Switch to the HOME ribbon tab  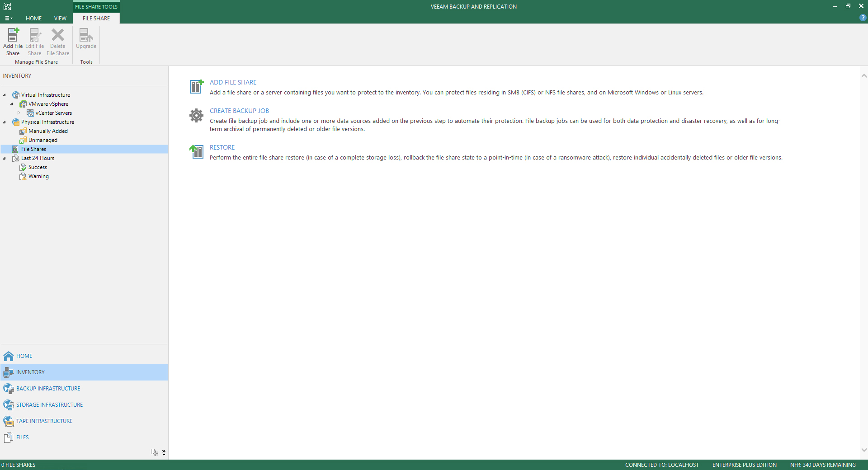pyautogui.click(x=33, y=19)
